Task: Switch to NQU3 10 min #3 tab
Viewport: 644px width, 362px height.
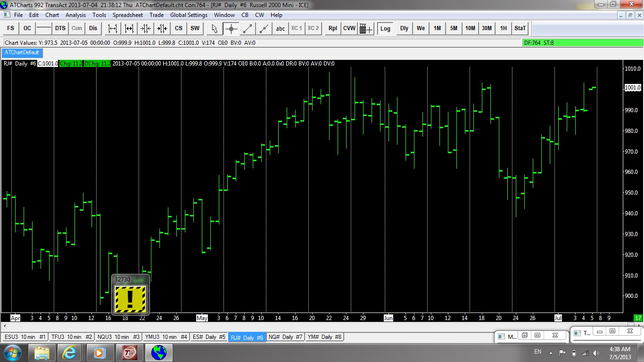Action: tap(119, 337)
